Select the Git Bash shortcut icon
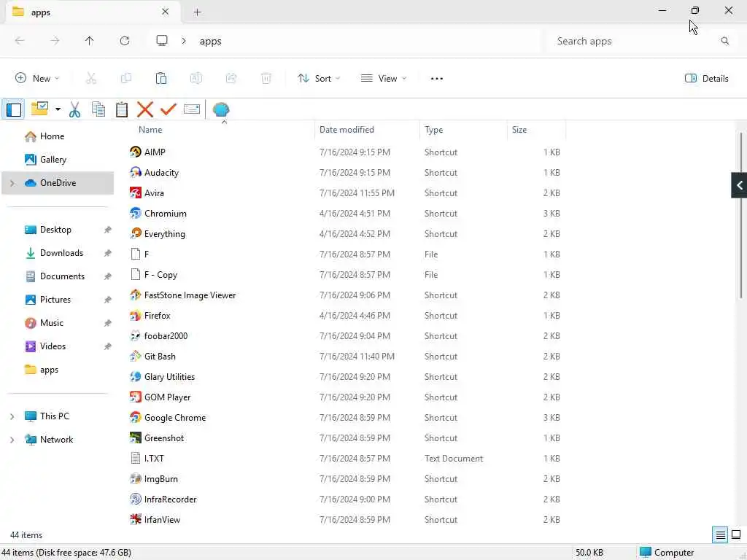The width and height of the screenshot is (747, 560). point(135,356)
